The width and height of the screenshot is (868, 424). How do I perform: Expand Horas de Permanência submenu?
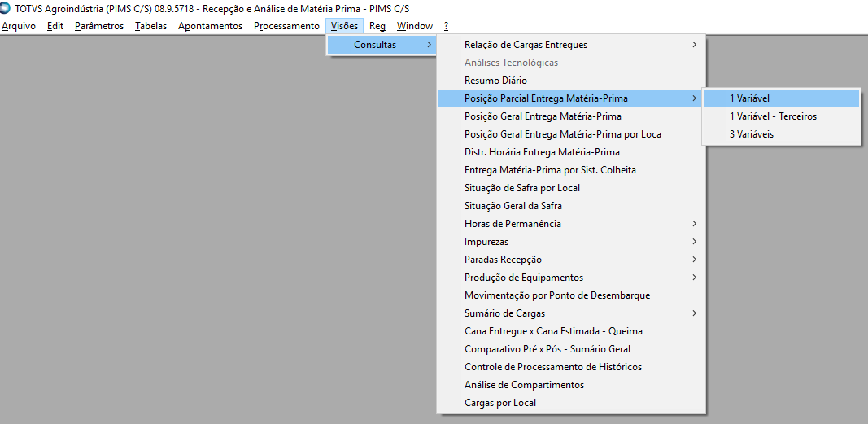pos(571,224)
